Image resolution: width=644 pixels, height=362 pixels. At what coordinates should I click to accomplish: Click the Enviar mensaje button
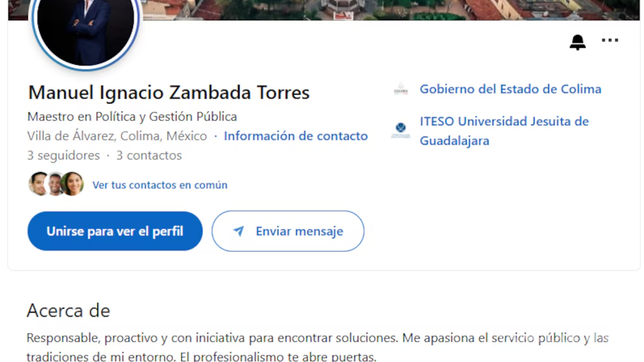coord(288,231)
